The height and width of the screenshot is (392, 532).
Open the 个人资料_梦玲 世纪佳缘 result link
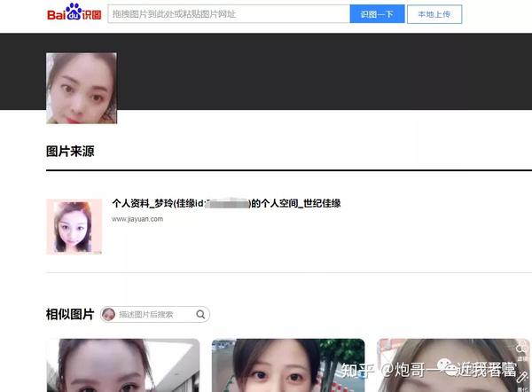point(226,203)
